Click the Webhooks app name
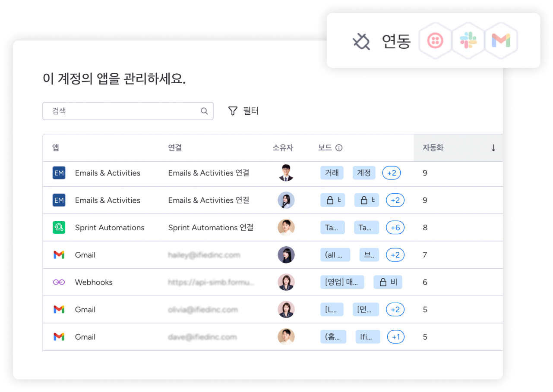 (94, 282)
